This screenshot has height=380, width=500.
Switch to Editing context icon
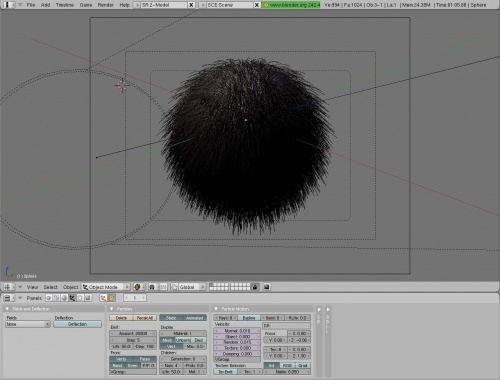[x=80, y=298]
